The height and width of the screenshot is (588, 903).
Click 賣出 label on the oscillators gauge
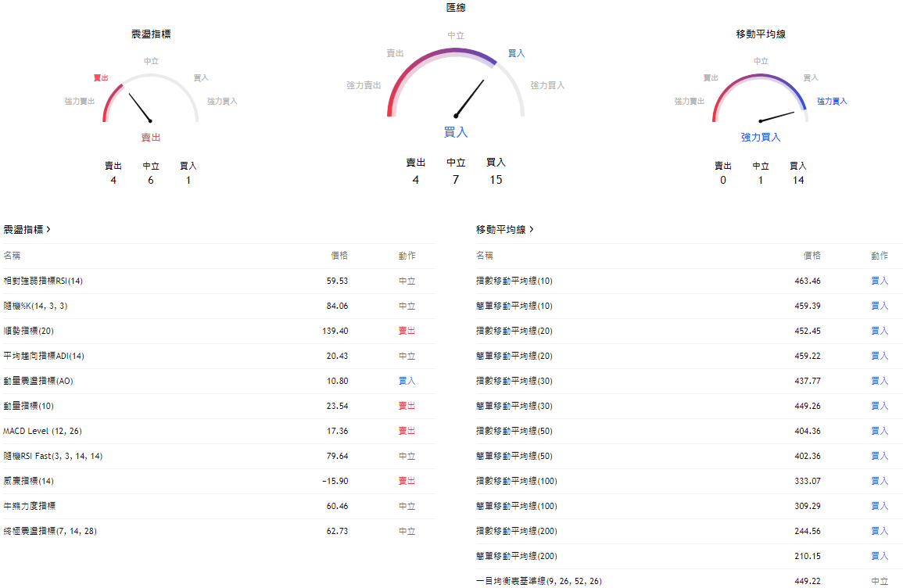99,77
